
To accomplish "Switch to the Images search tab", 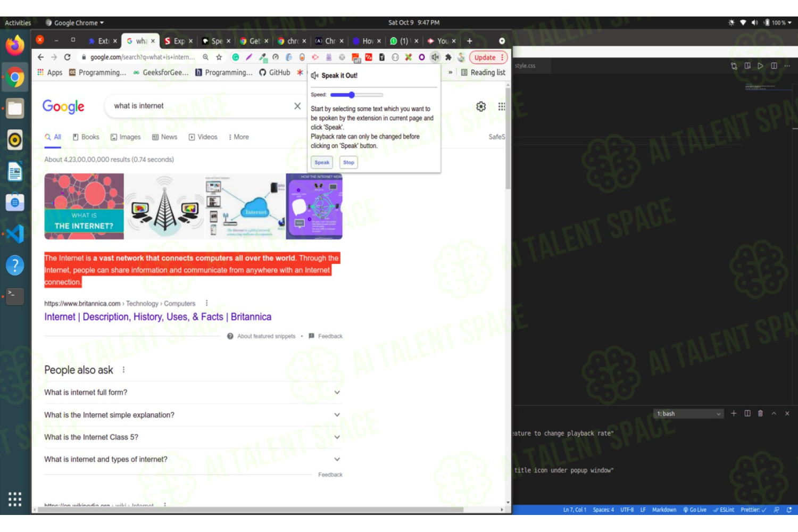I will pyautogui.click(x=126, y=137).
